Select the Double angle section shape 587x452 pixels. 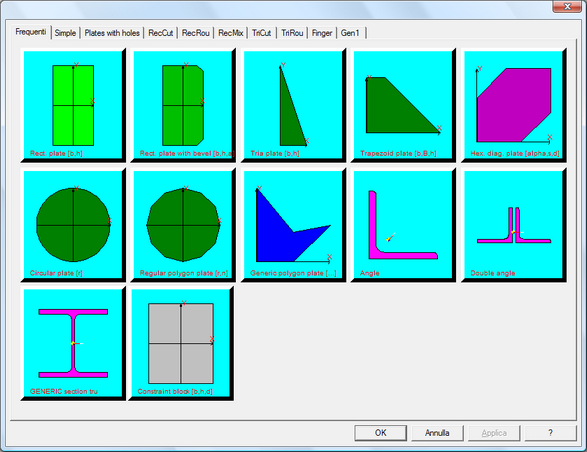pyautogui.click(x=514, y=225)
